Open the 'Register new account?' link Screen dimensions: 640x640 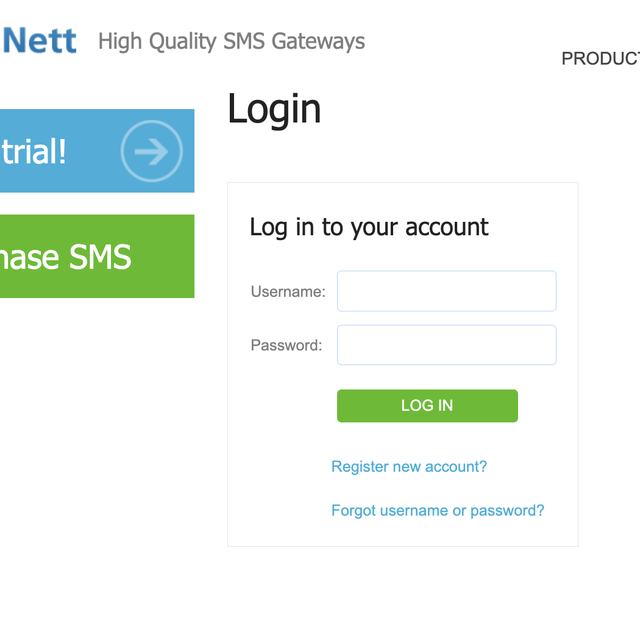pyautogui.click(x=409, y=466)
